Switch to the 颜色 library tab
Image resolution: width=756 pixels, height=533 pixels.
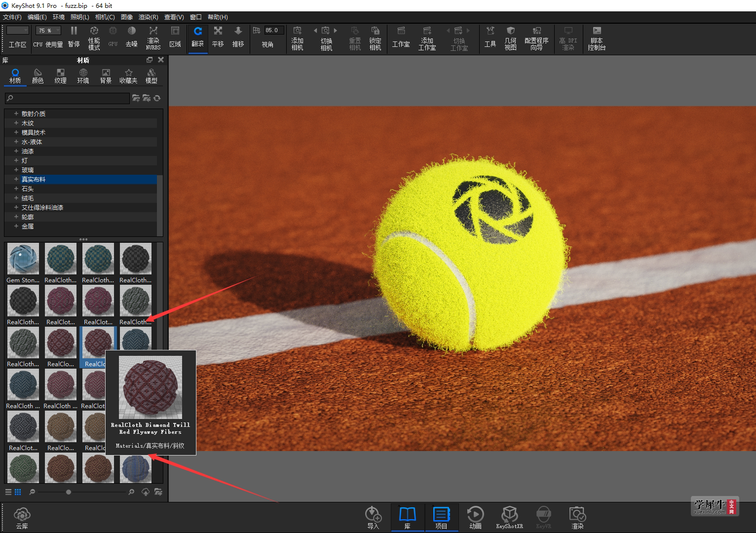coord(38,76)
